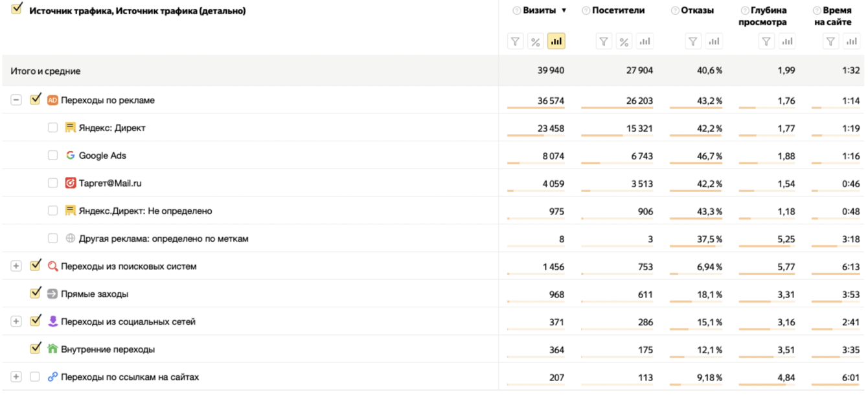Viewport: 868px width, 398px height.
Task: Click the percent icon under Посетители
Action: point(624,41)
